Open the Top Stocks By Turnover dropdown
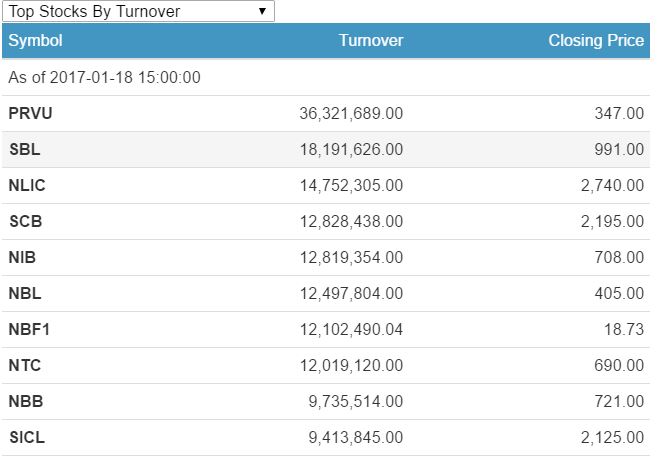The height and width of the screenshot is (458, 657). [138, 11]
